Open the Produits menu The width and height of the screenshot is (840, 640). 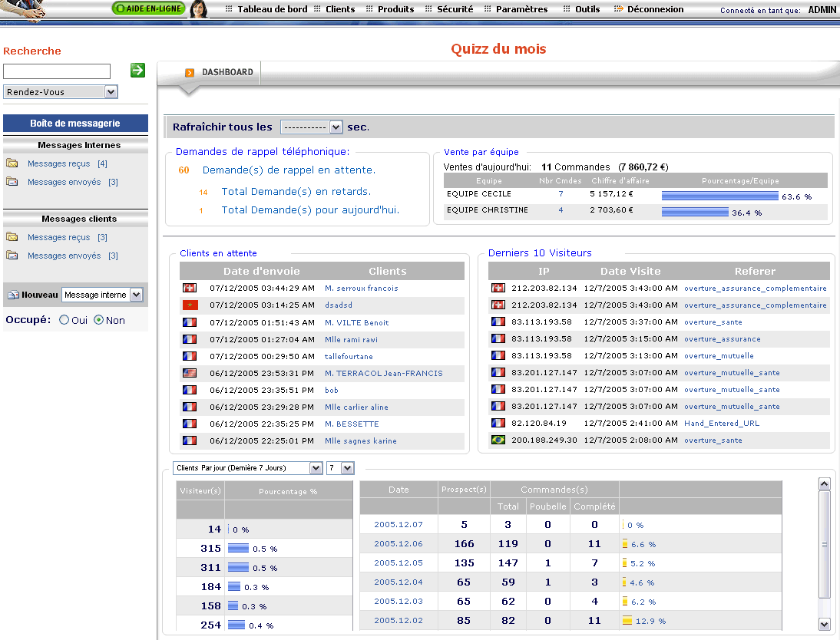396,9
